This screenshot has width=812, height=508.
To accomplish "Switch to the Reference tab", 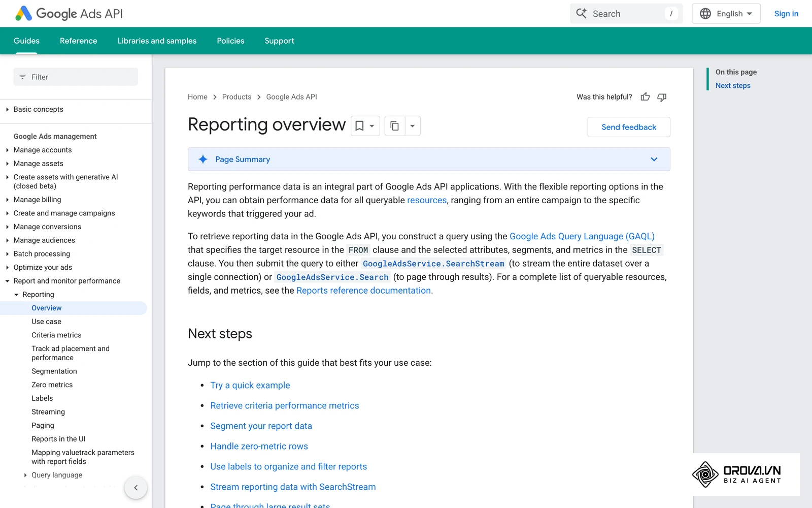I will (x=78, y=41).
